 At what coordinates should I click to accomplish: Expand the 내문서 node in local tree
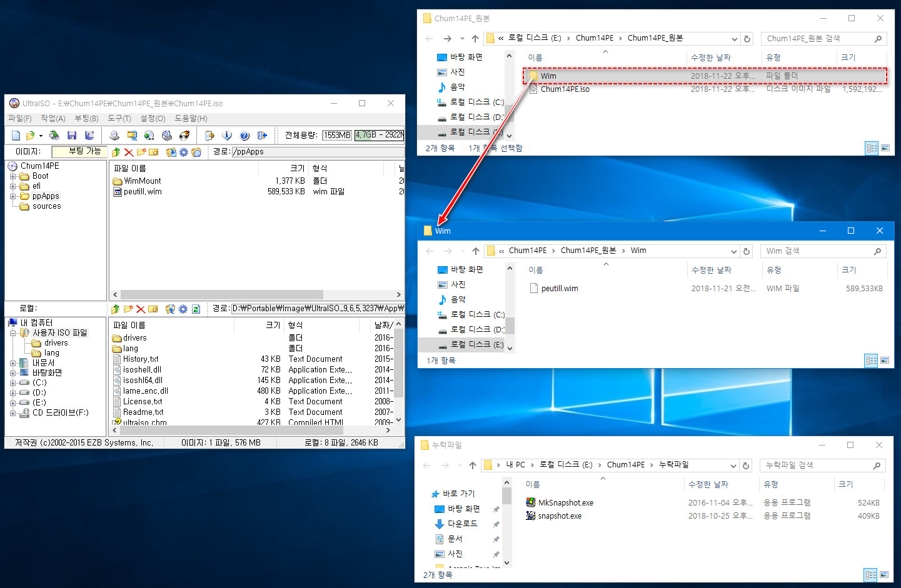[13, 363]
